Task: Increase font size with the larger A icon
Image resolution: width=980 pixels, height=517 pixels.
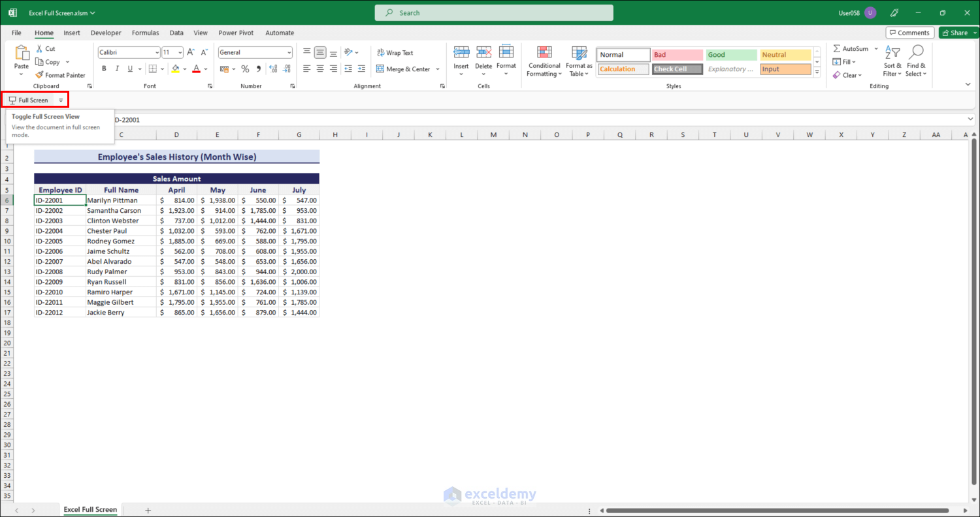Action: coord(191,52)
